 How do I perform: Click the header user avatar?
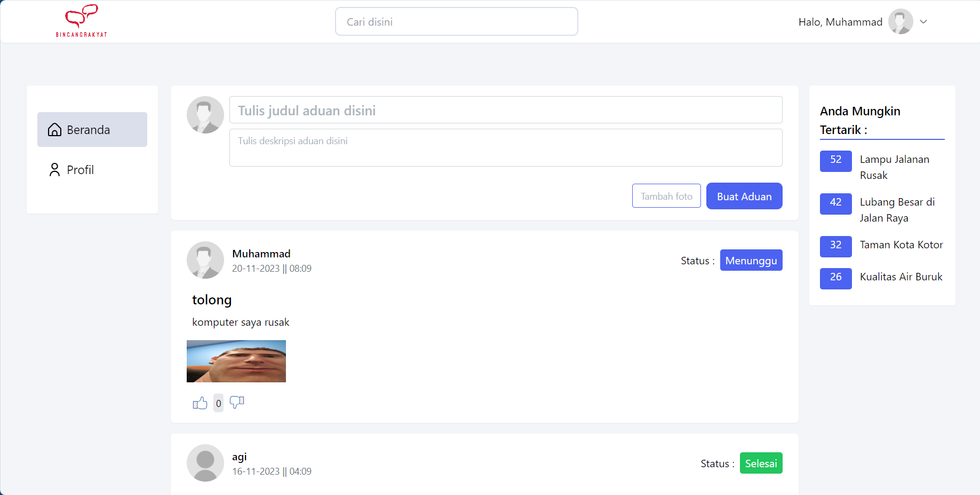(901, 21)
